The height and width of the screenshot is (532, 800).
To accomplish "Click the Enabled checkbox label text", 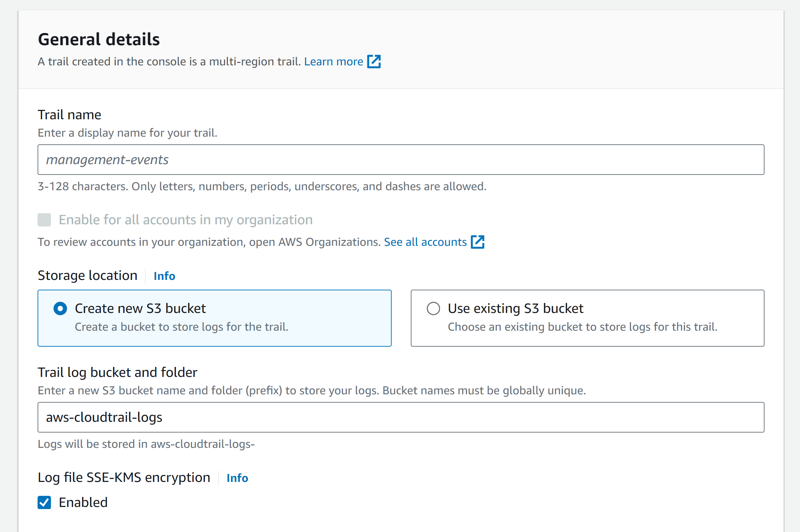I will coord(83,502).
